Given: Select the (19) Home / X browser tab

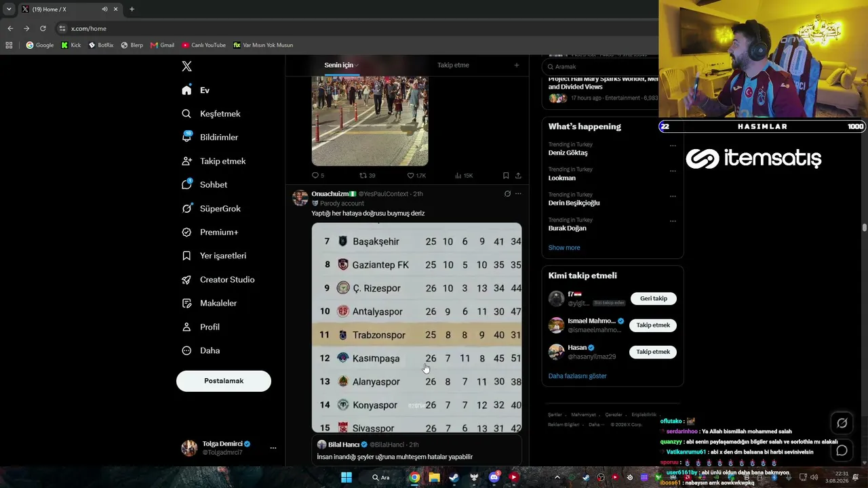Looking at the screenshot, I should point(69,9).
